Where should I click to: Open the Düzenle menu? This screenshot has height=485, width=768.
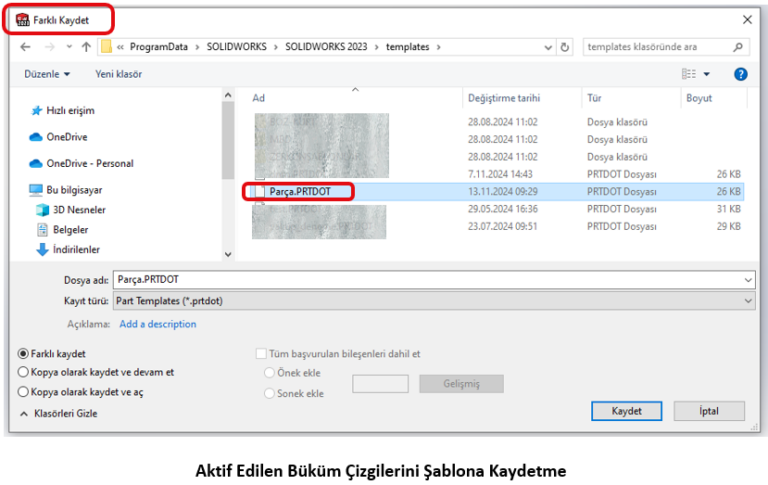pyautogui.click(x=47, y=74)
